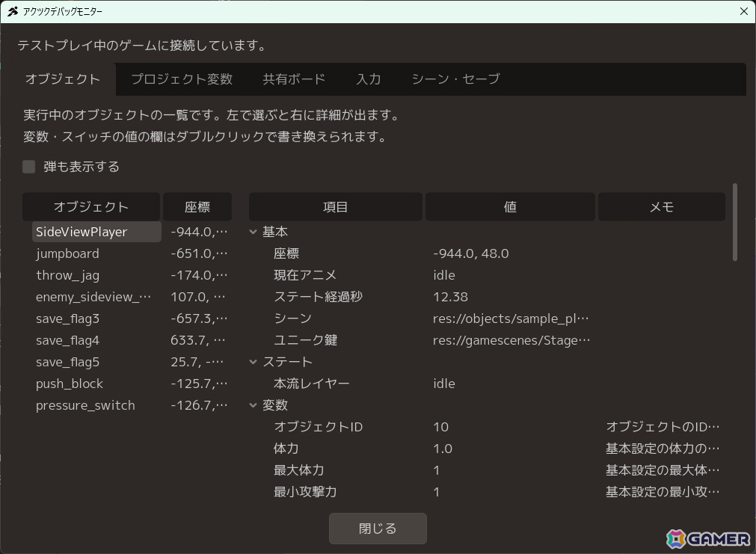Click the 現在アニメ row
The width and height of the screenshot is (756, 554).
[x=487, y=275]
